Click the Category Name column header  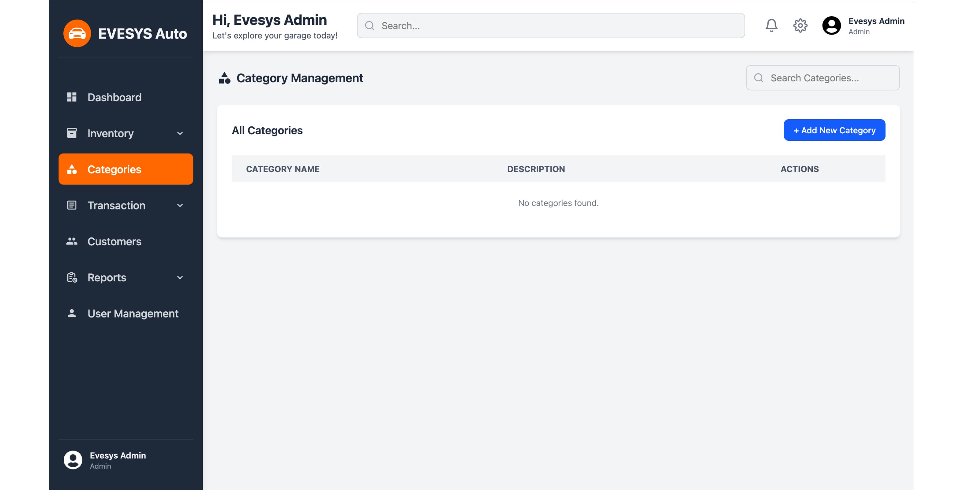click(283, 169)
